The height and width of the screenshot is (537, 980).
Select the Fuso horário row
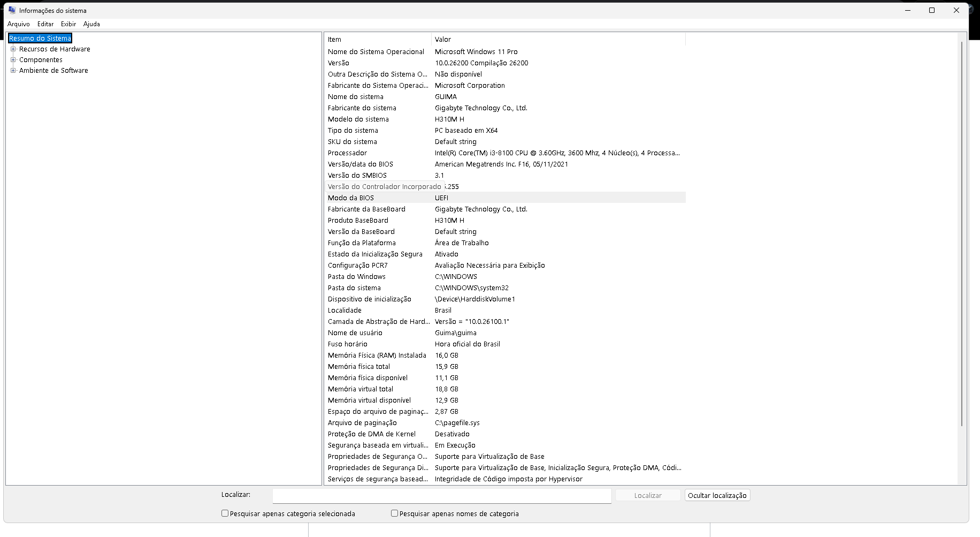point(505,344)
